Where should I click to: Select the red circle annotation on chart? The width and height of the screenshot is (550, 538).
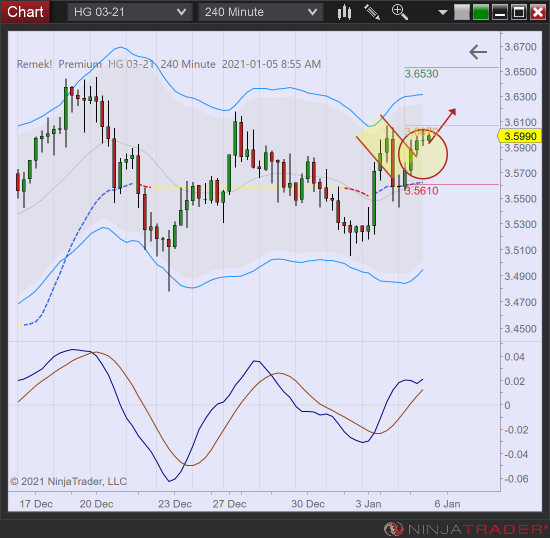tap(423, 154)
